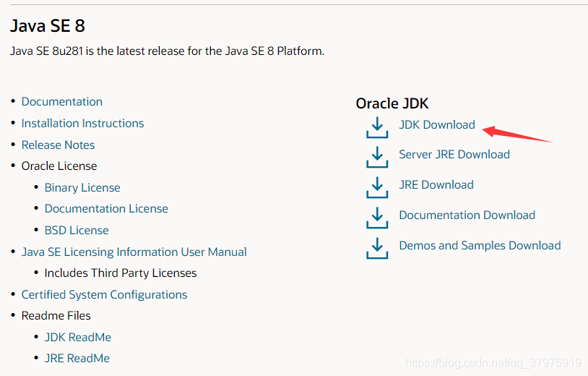
Task: Click the Oracle License list item text
Action: [x=59, y=166]
